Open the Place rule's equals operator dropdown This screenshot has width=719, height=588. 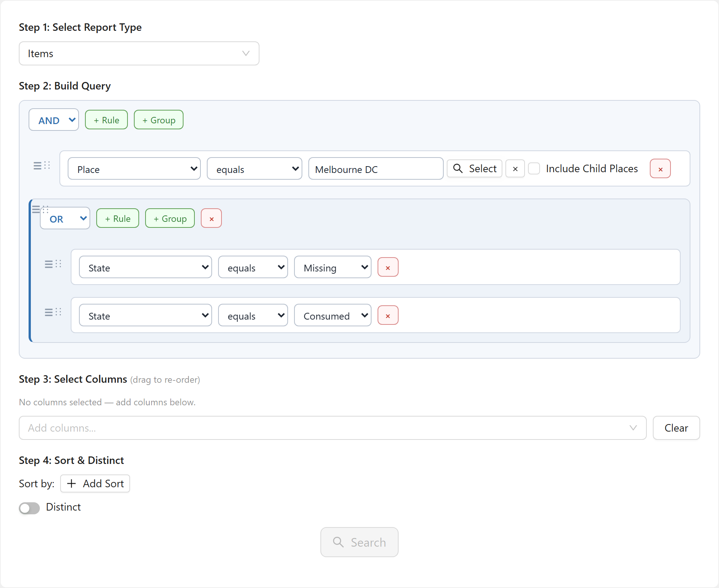coord(255,169)
